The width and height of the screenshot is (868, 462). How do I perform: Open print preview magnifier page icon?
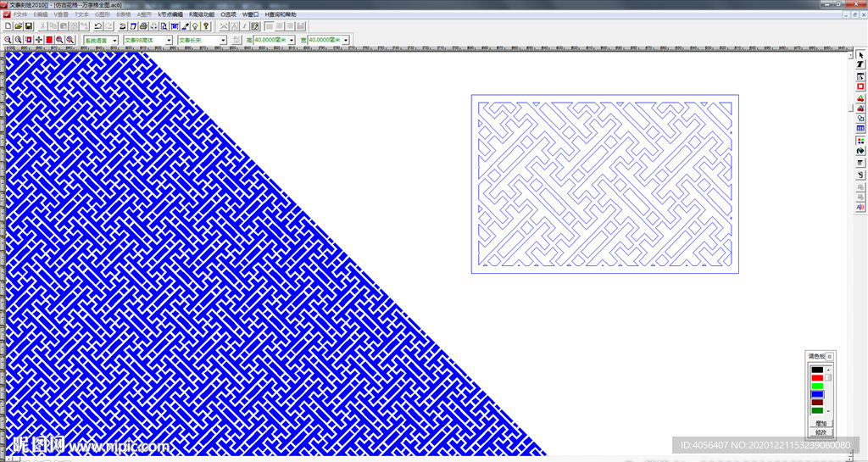[x=164, y=26]
